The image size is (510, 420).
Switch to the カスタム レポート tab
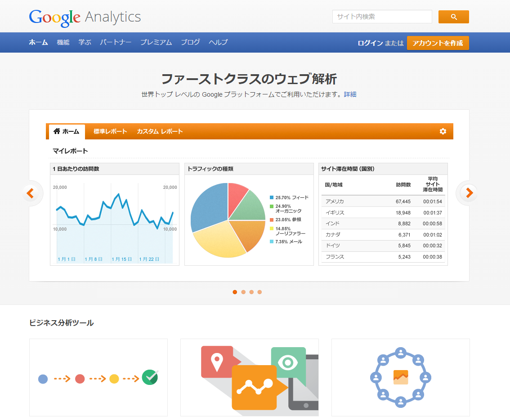160,131
